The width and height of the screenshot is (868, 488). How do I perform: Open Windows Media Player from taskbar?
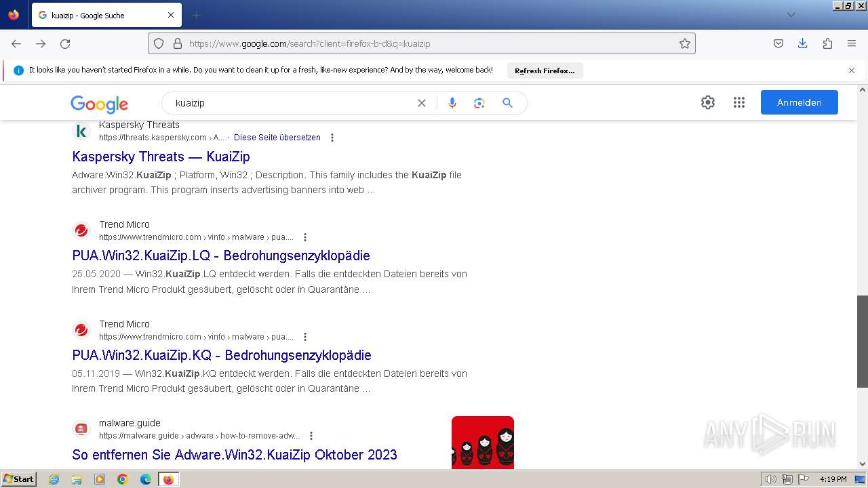(x=100, y=479)
